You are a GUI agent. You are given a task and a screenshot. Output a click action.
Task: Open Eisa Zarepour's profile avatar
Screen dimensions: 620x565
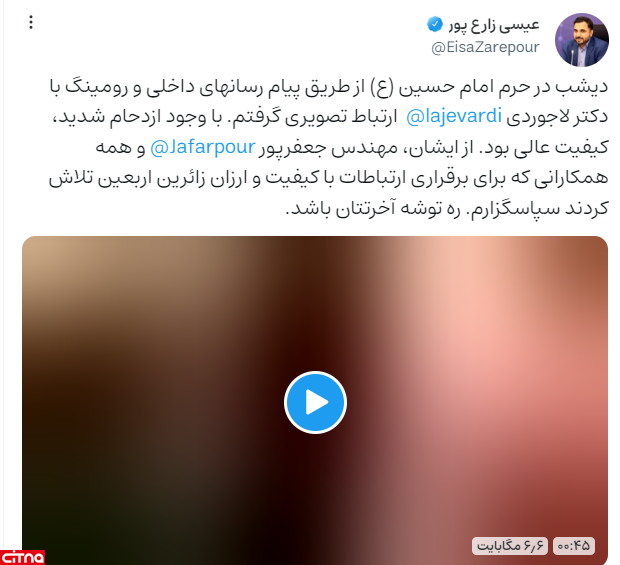click(582, 40)
